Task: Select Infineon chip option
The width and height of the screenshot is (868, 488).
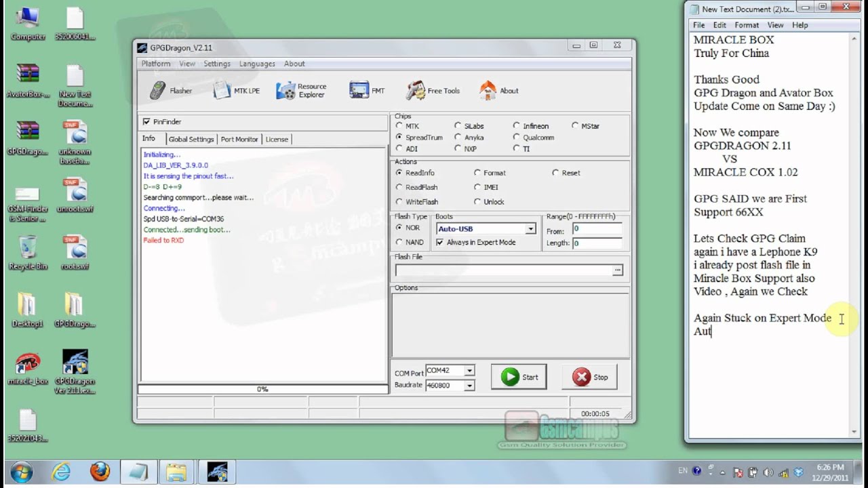Action: (x=517, y=126)
